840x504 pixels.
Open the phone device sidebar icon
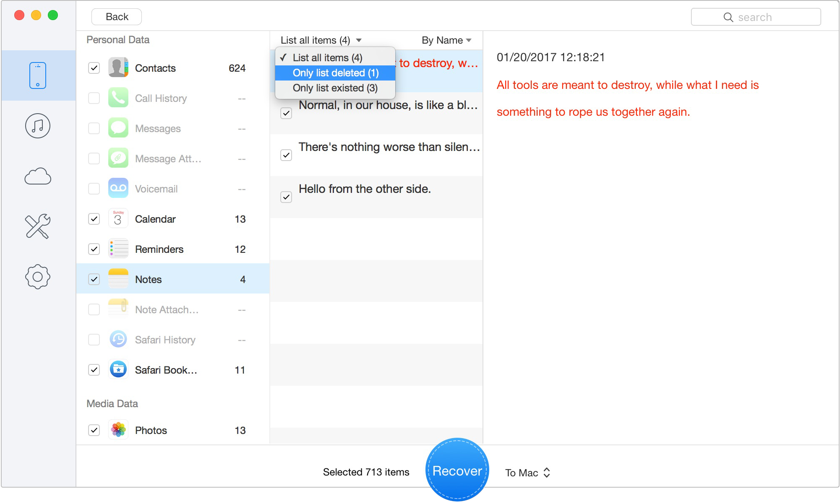pos(38,75)
